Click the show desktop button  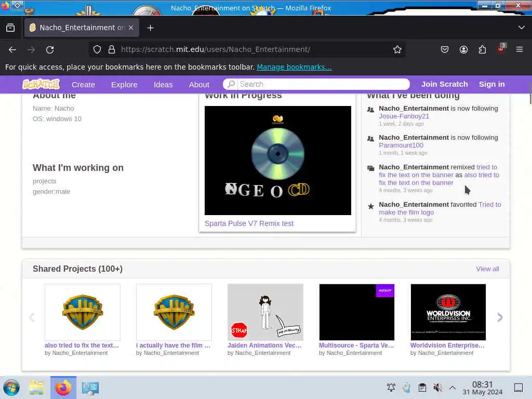pos(518,387)
